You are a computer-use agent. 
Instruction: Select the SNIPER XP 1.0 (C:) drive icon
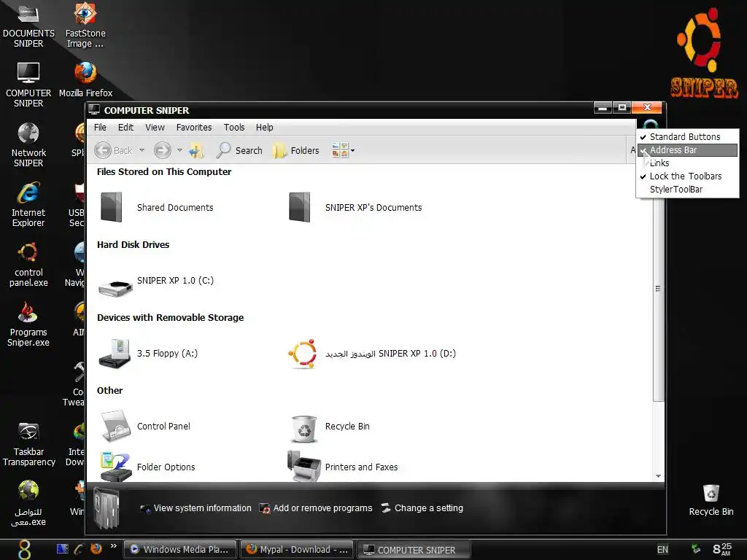[115, 287]
